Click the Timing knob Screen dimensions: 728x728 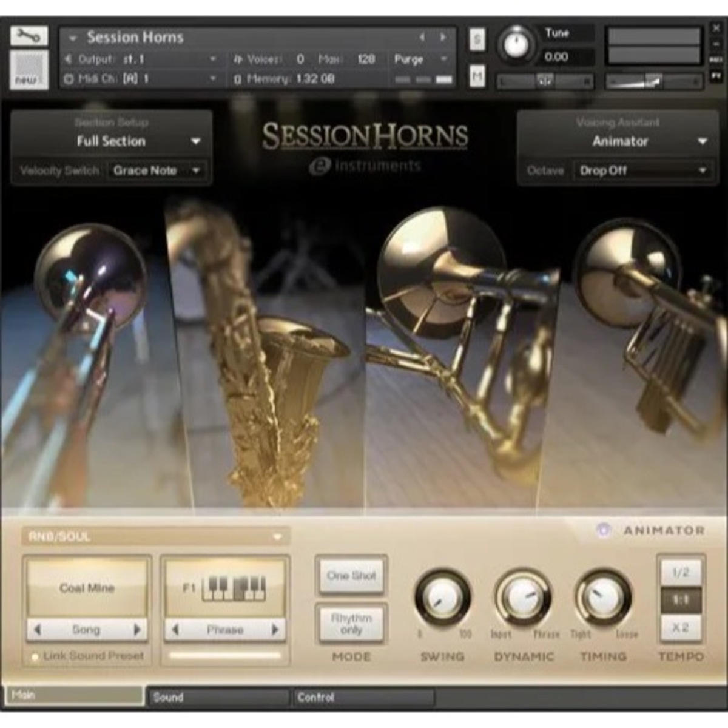pyautogui.click(x=603, y=598)
